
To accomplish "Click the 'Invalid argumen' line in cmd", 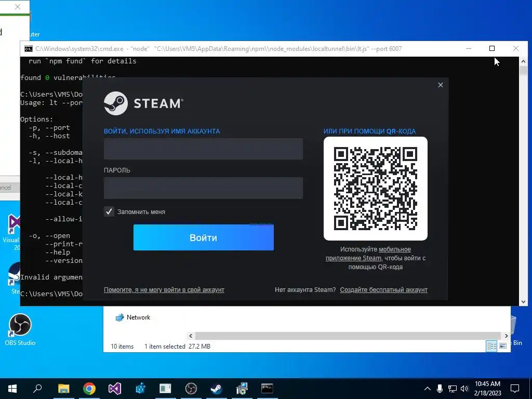I will [x=51, y=277].
